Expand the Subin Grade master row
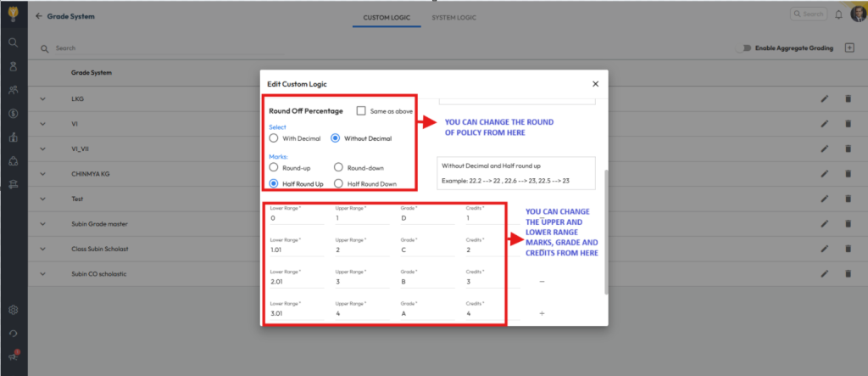868x376 pixels. [42, 224]
